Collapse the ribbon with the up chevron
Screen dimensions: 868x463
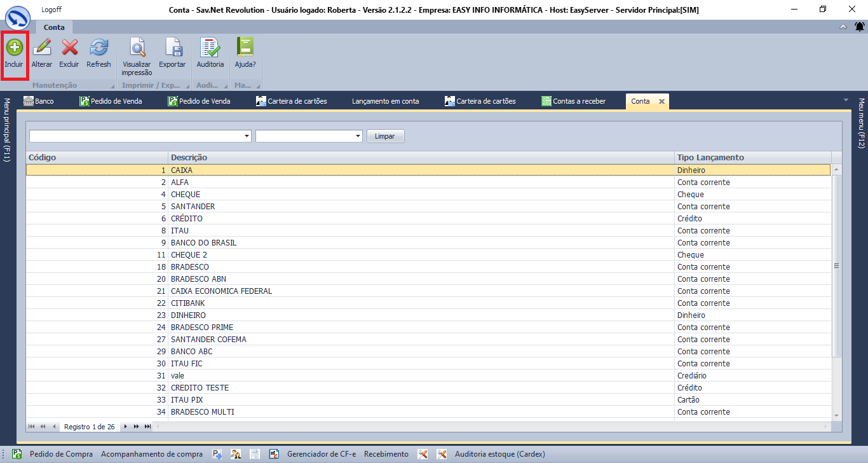(x=843, y=27)
